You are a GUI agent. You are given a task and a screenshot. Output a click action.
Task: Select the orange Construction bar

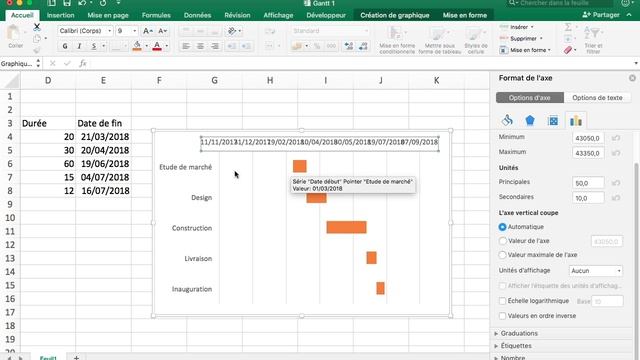coord(346,227)
